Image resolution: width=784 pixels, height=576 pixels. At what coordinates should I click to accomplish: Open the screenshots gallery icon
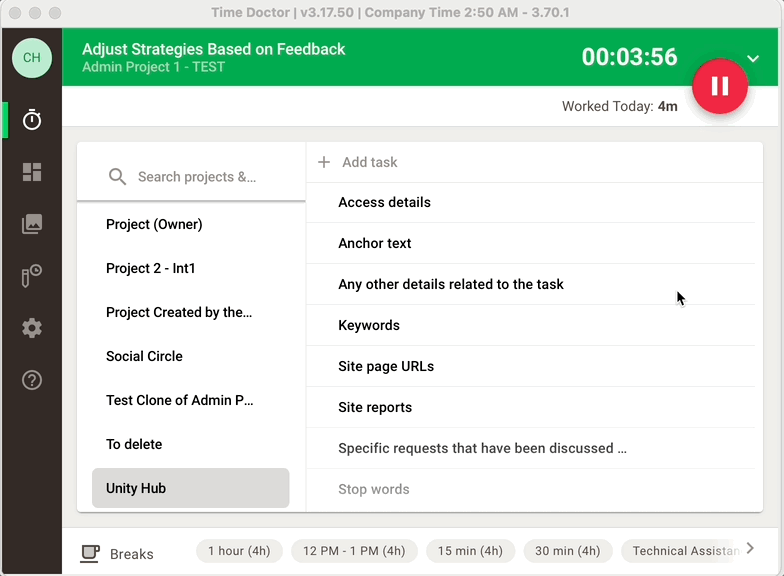click(32, 224)
